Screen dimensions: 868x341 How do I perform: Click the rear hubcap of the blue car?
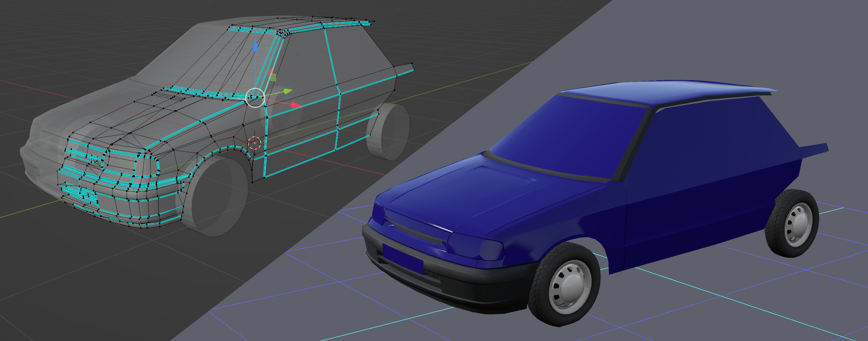[798, 224]
